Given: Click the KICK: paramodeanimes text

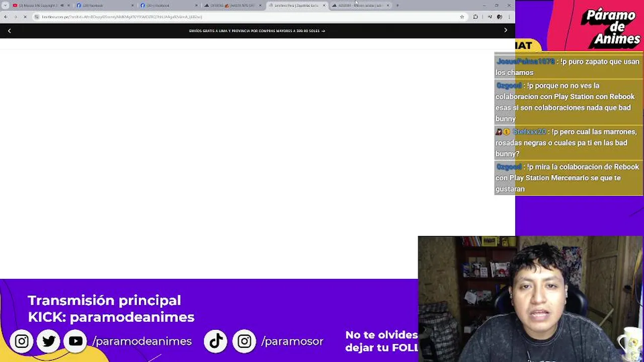Looking at the screenshot, I should click(111, 317).
